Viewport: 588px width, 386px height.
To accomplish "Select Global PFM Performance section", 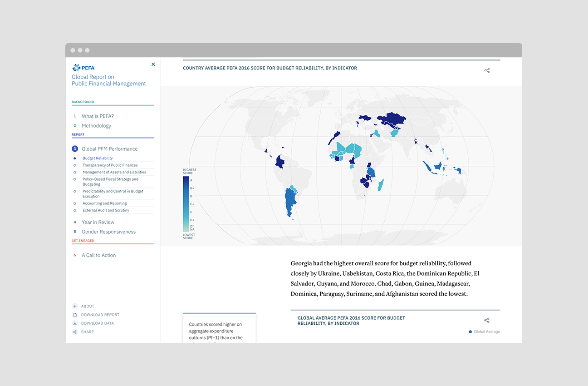I will (109, 149).
